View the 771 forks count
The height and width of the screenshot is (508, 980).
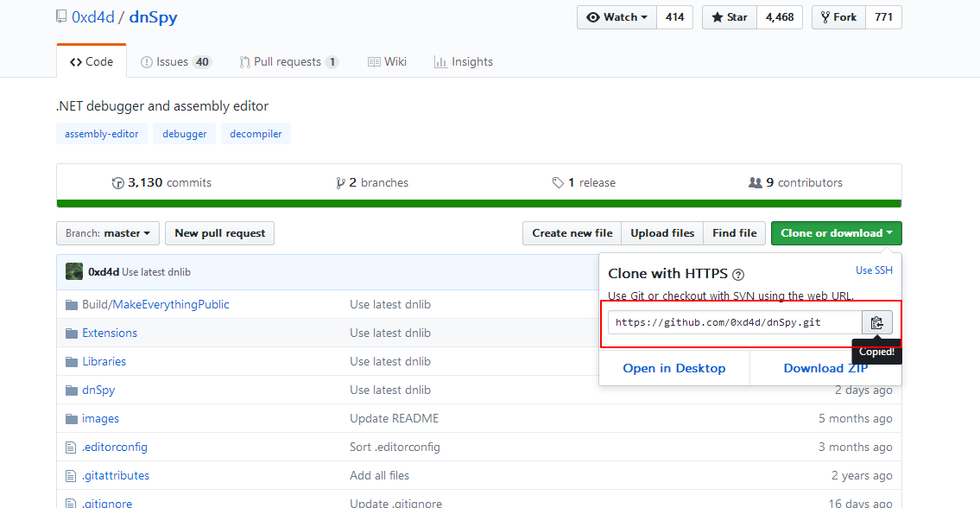(884, 17)
